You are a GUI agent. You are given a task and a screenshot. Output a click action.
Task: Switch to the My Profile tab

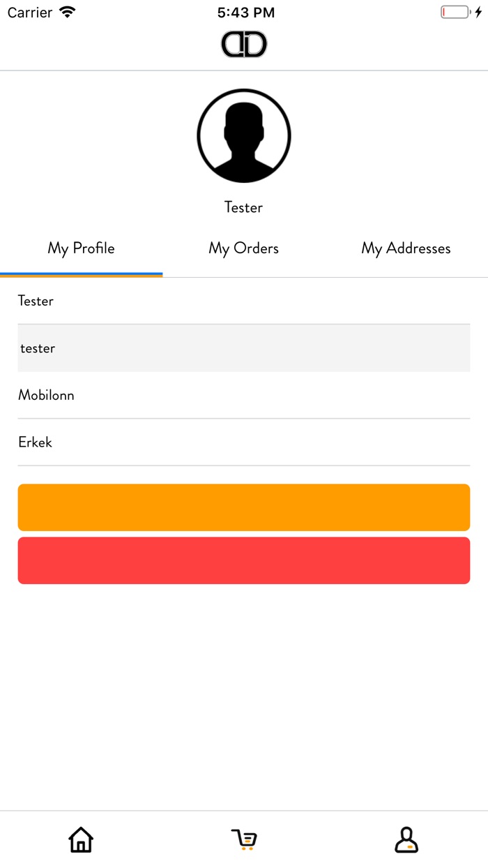[81, 248]
